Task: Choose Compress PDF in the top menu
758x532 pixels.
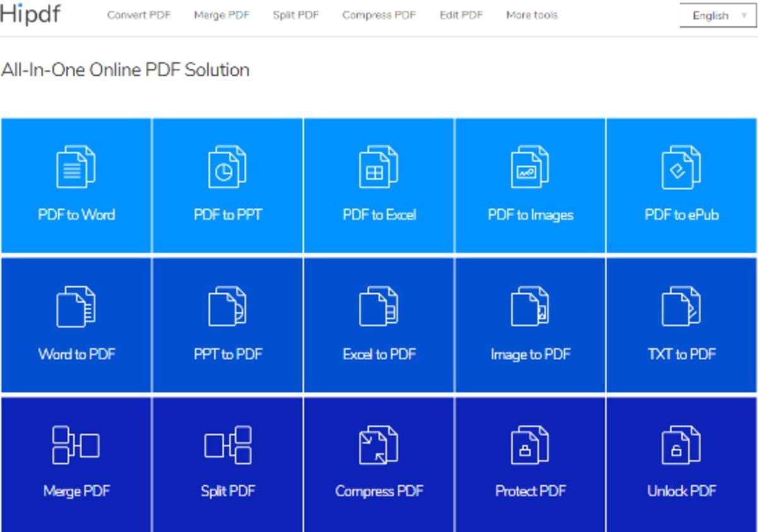Action: (x=379, y=15)
